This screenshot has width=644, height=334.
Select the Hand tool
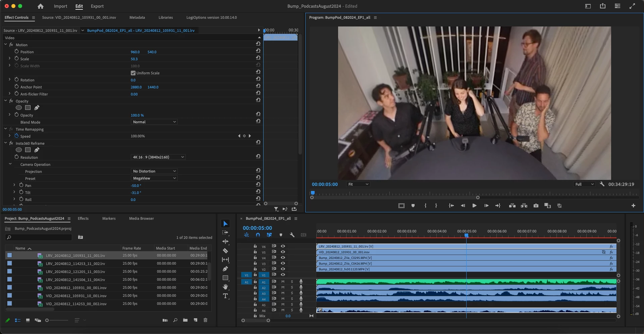tap(225, 287)
